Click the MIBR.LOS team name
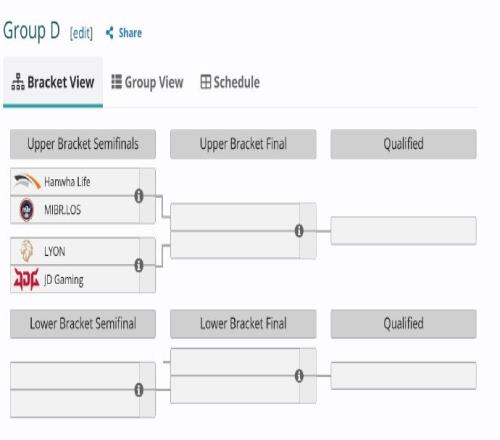The width and height of the screenshot is (500, 440). [62, 210]
